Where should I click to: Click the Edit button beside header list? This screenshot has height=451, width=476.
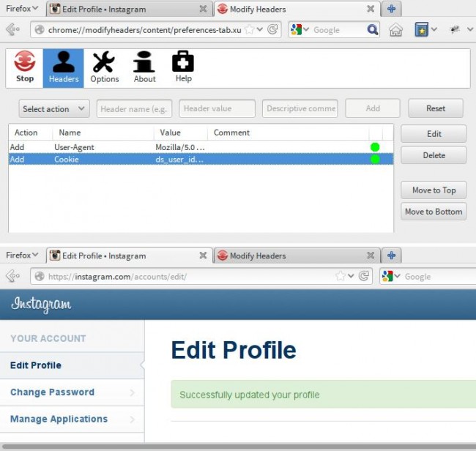click(x=434, y=134)
